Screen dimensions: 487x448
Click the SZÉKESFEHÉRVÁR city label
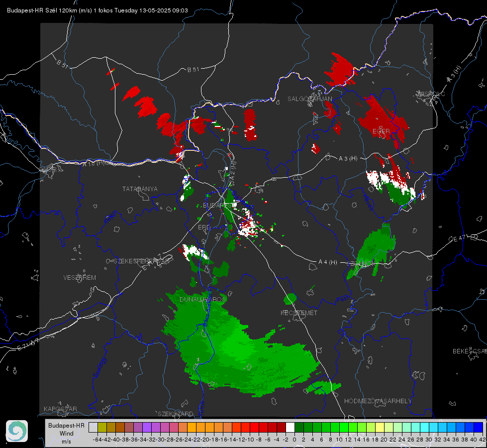point(141,261)
